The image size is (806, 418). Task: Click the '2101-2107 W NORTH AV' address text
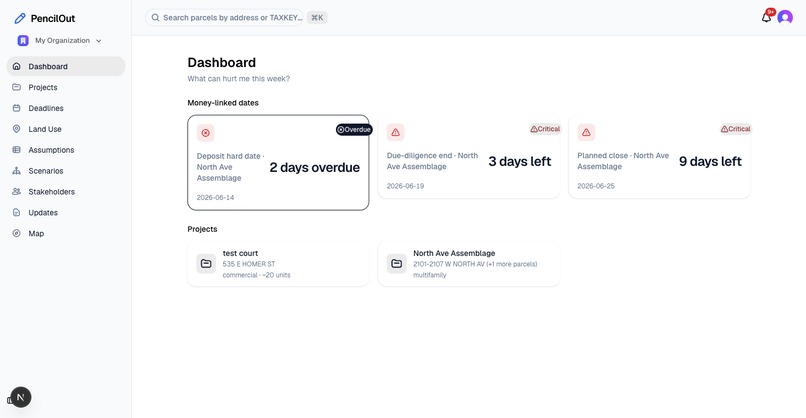449,264
